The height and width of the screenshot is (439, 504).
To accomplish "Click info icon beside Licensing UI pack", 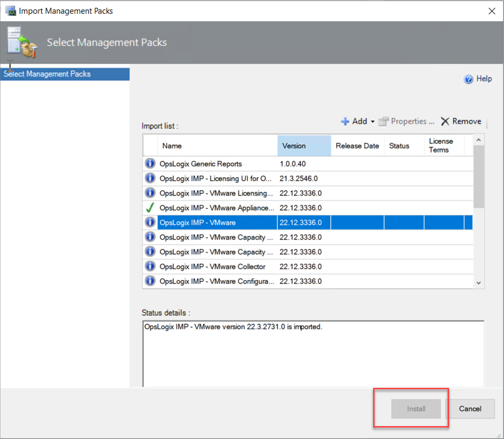I will pyautogui.click(x=150, y=178).
